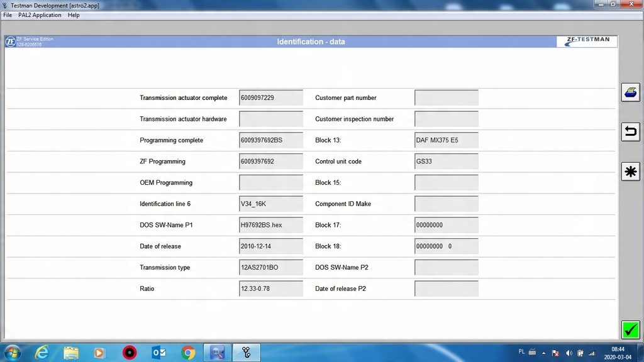This screenshot has height=362, width=644.
Task: Click the DOS SW-Name P2 field
Action: (x=447, y=268)
